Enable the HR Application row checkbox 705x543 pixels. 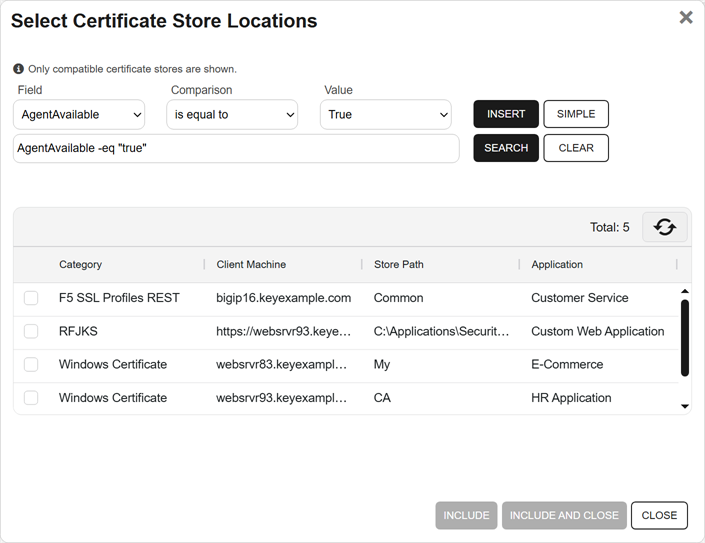click(x=31, y=398)
